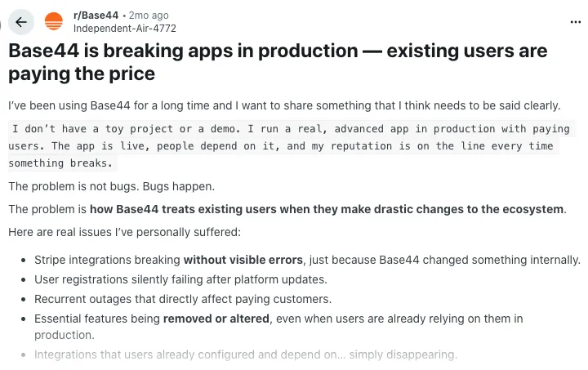Open Independent-Air-4772's user profile
This screenshot has height=370, width=588.
click(x=124, y=28)
